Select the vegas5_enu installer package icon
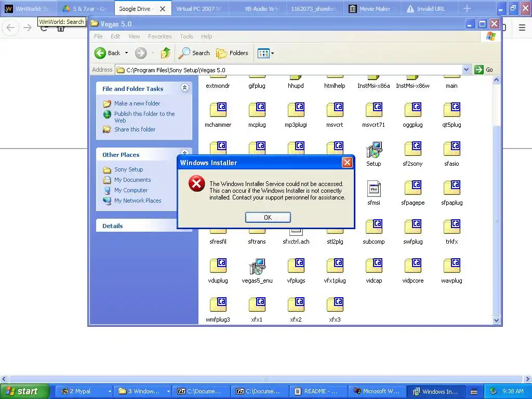The height and width of the screenshot is (399, 532). (257, 267)
